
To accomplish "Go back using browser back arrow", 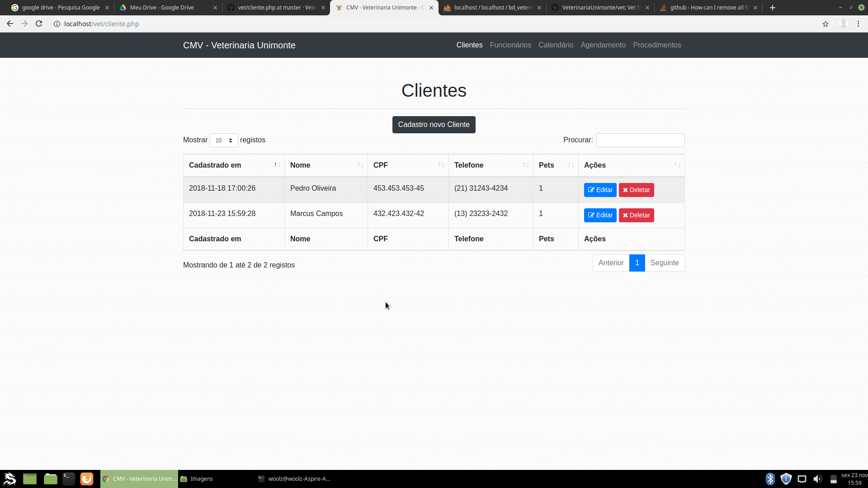I will 10,24.
